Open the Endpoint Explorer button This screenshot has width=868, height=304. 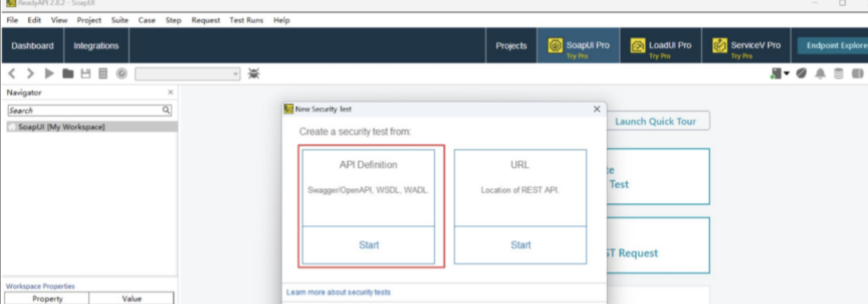(833, 46)
